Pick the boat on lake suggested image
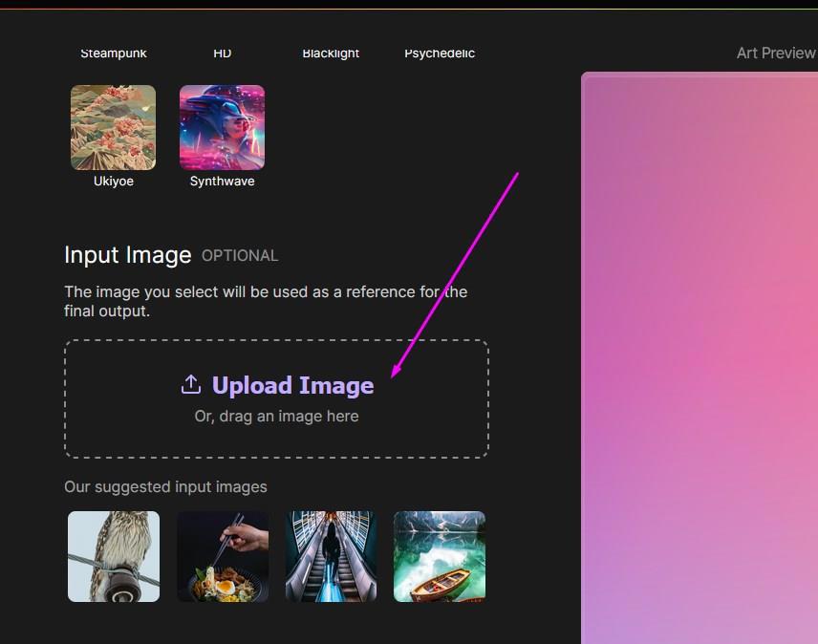 (x=440, y=556)
